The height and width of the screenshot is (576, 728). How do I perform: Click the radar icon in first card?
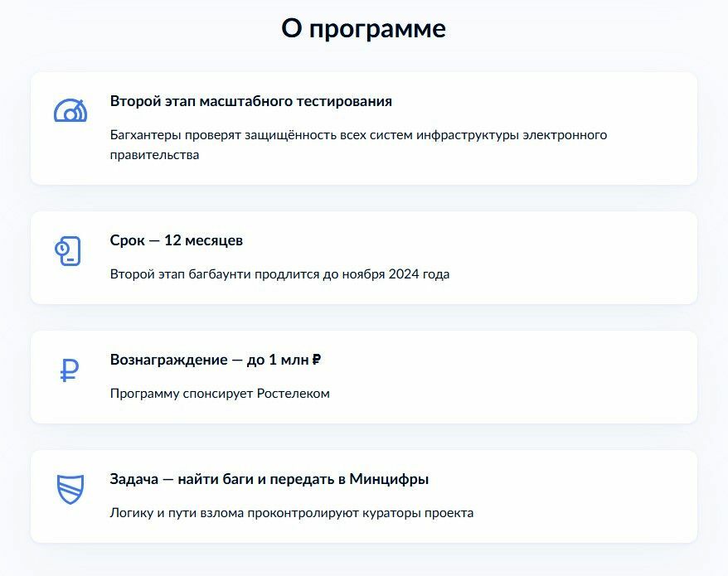[x=70, y=110]
